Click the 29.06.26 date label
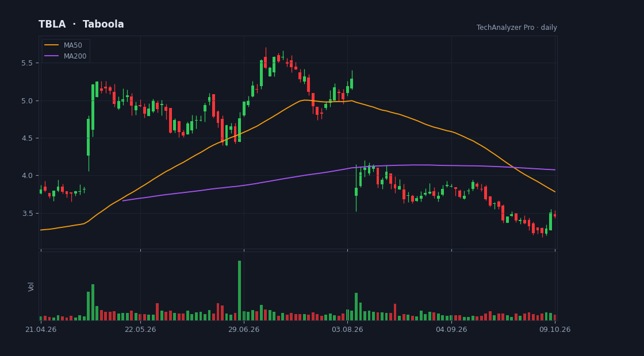 (244, 330)
